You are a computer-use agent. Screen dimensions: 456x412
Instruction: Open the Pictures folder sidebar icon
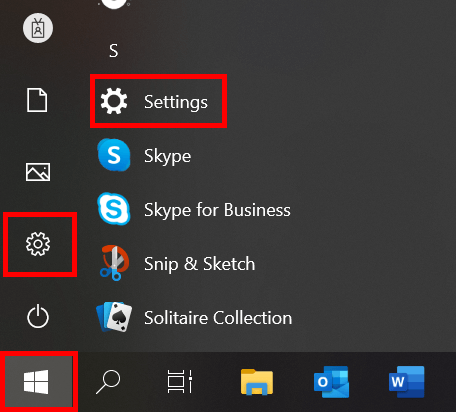click(x=38, y=172)
